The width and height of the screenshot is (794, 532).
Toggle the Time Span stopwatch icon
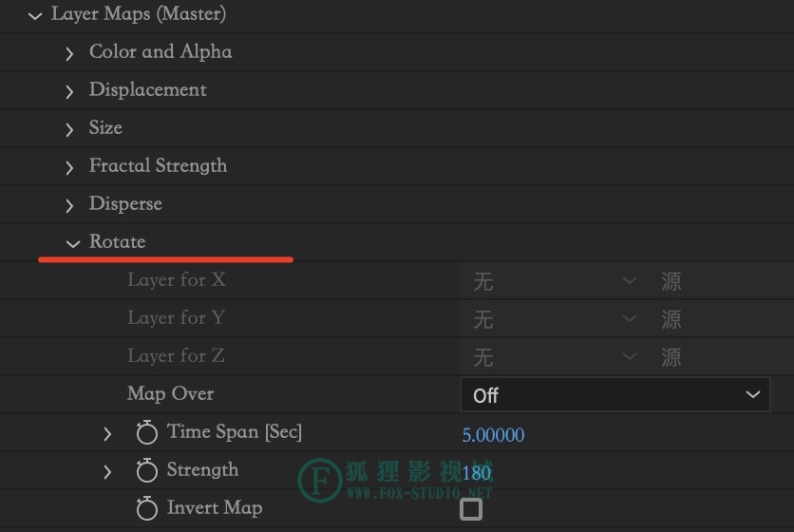tap(147, 432)
